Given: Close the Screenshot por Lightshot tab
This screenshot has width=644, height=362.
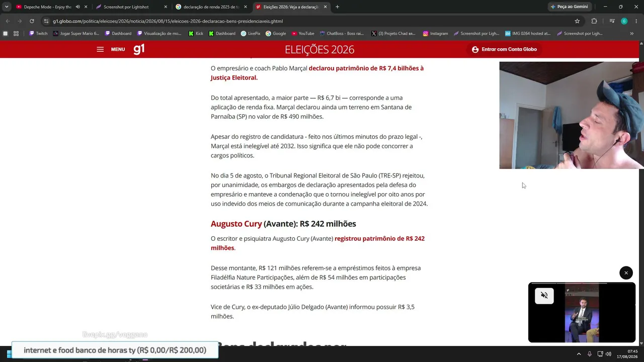Looking at the screenshot, I should tap(166, 7).
